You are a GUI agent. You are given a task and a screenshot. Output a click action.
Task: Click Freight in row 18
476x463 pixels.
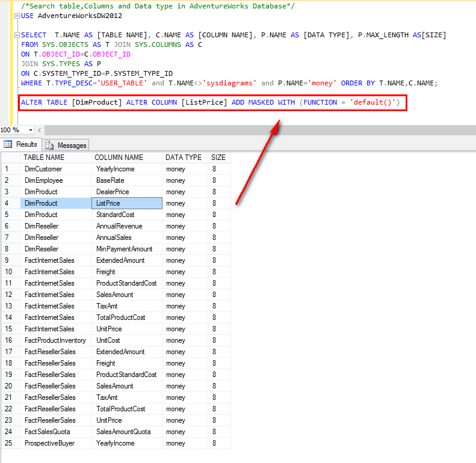pyautogui.click(x=127, y=363)
